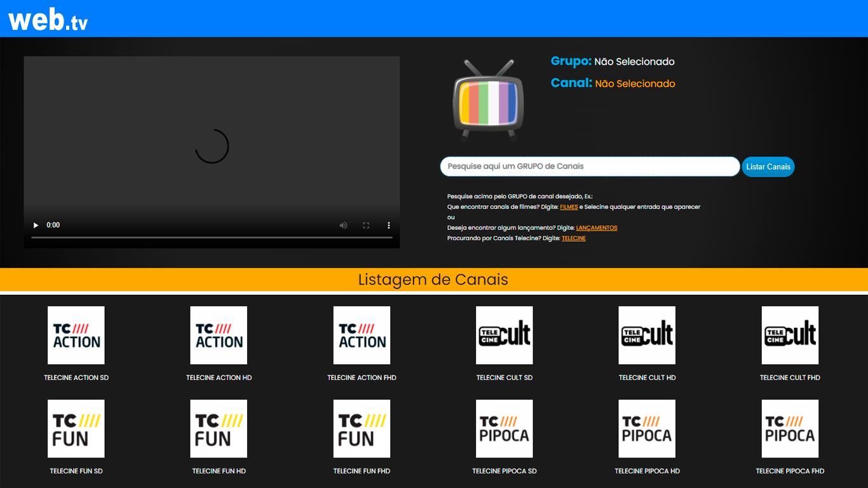Image resolution: width=868 pixels, height=488 pixels.
Task: Select the Telecine Cult SD logo
Action: (x=505, y=335)
